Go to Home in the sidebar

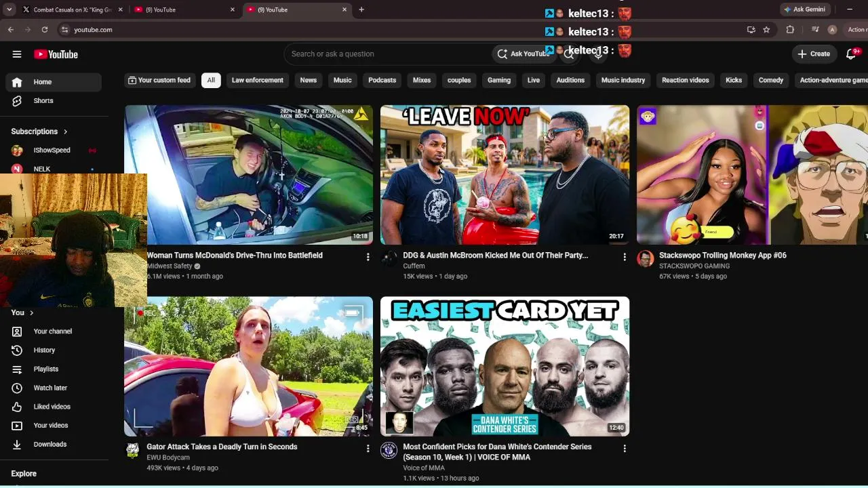[x=54, y=82]
